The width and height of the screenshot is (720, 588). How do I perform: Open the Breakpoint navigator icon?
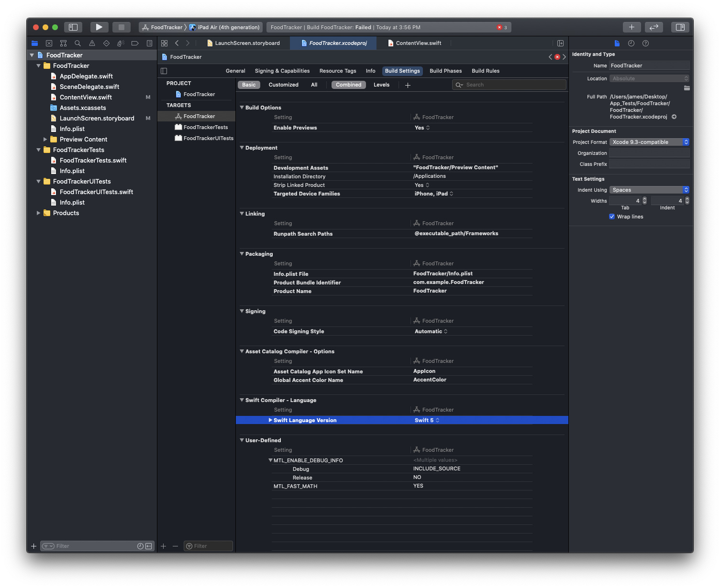[135, 43]
